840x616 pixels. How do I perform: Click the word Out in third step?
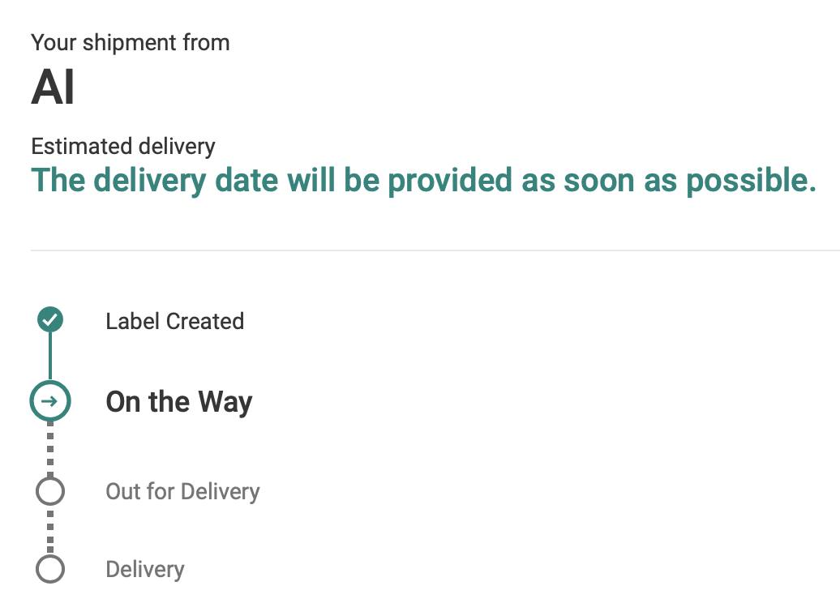pos(122,492)
